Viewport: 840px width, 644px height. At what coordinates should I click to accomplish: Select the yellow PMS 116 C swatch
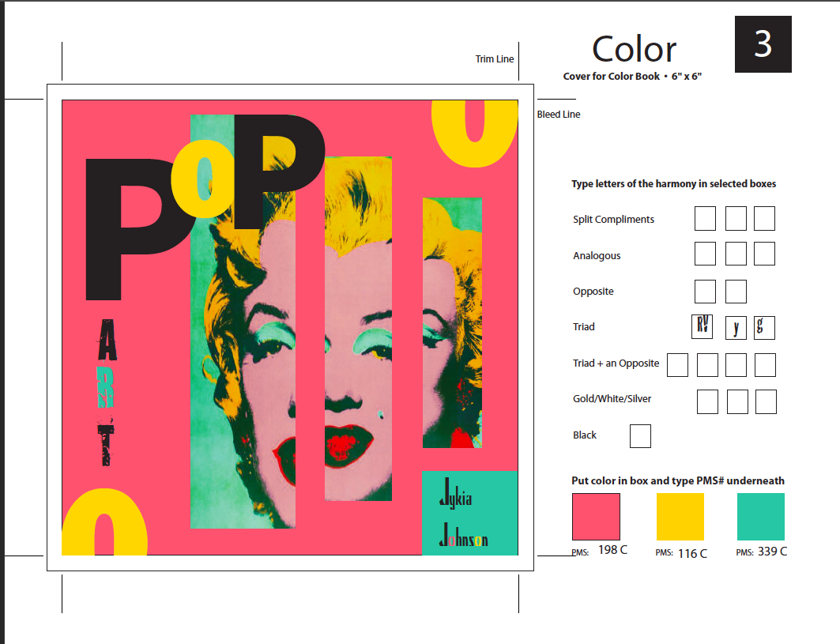click(x=680, y=517)
